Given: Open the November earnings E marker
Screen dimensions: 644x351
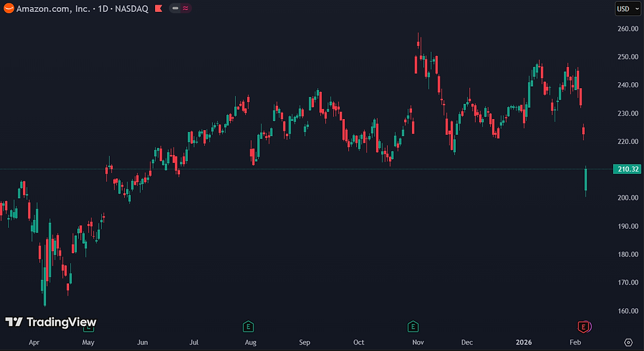Looking at the screenshot, I should (413, 327).
